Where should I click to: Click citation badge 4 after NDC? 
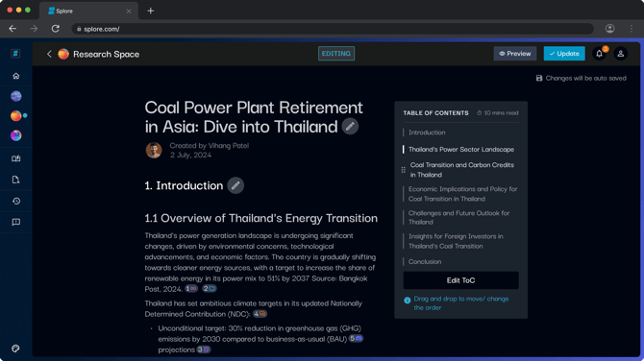tap(260, 314)
